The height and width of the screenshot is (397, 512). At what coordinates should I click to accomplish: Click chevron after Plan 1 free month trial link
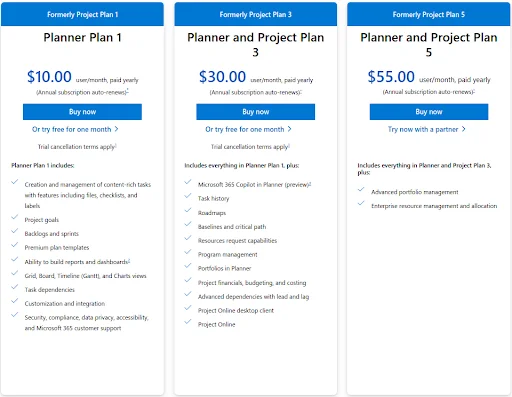click(x=116, y=129)
